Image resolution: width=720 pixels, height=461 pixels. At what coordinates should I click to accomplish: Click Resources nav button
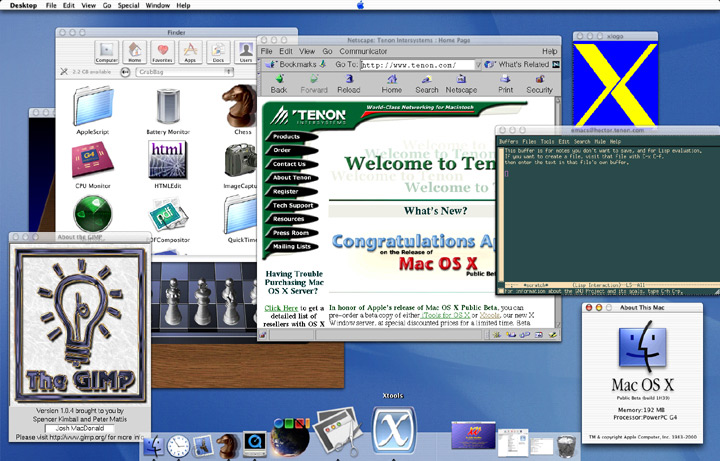click(x=290, y=219)
